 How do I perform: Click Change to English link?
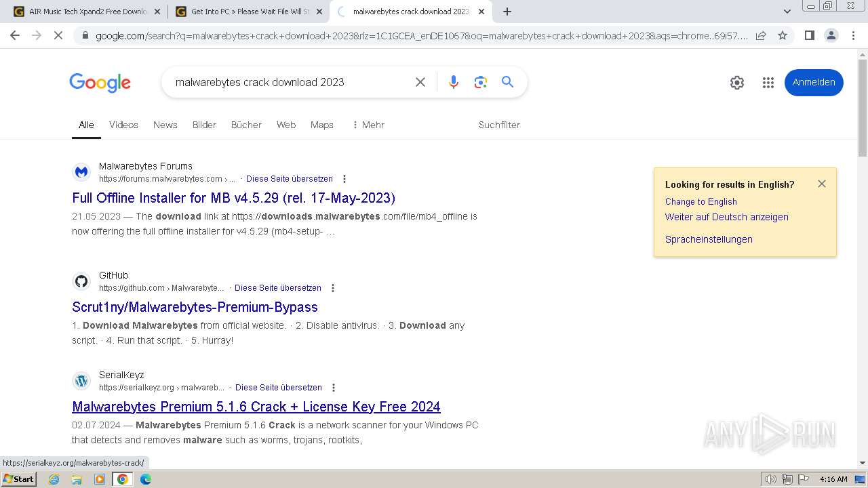[701, 201]
